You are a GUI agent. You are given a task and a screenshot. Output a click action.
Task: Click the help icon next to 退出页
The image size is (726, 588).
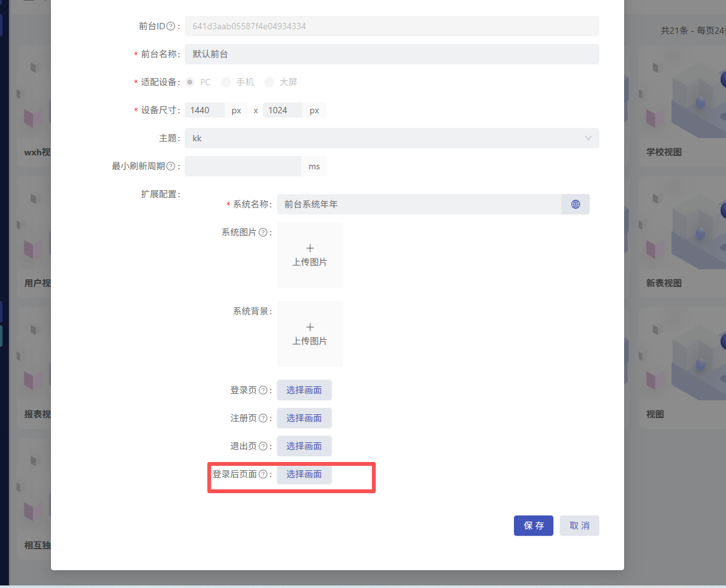pyautogui.click(x=263, y=446)
